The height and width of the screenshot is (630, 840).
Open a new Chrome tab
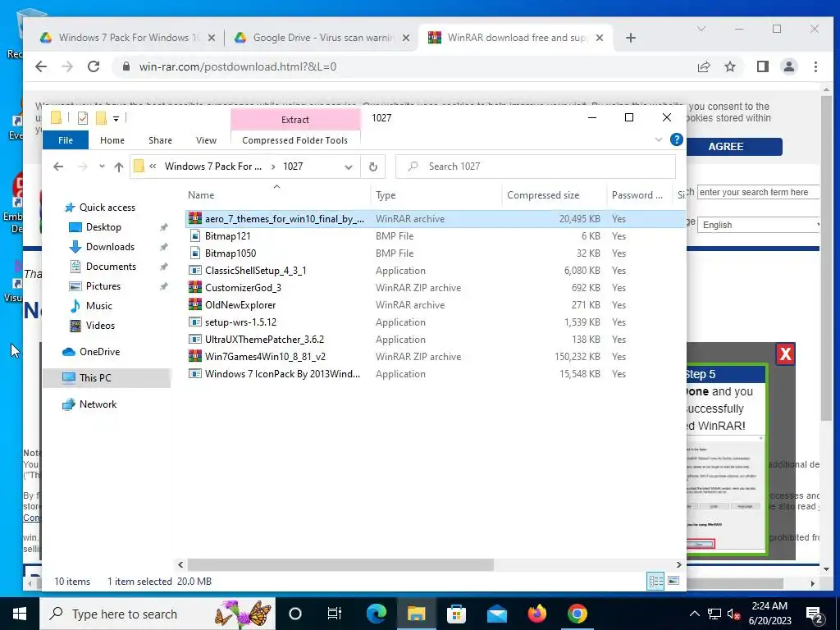(x=631, y=38)
